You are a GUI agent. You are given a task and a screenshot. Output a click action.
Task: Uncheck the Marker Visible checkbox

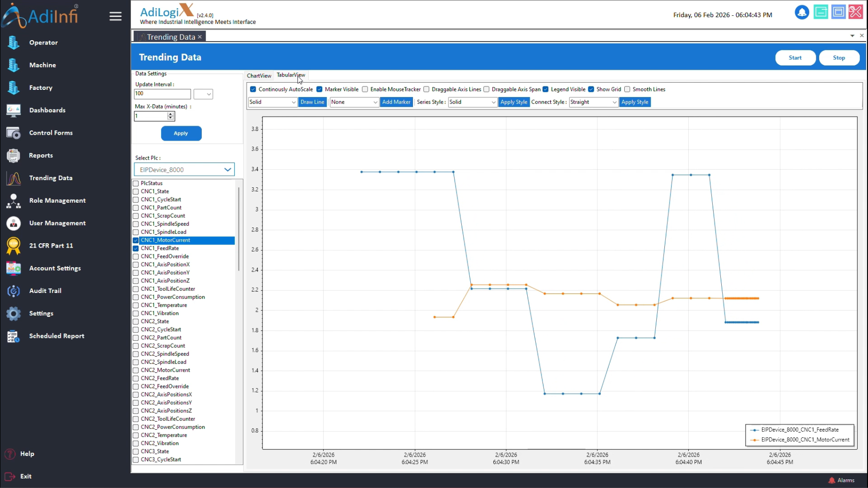click(319, 89)
